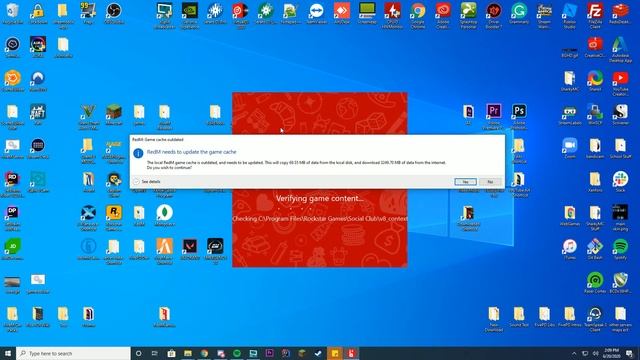Open the TeamSpeak 3 Client desktop icon
Screen dimensions: 640x360
595,319
